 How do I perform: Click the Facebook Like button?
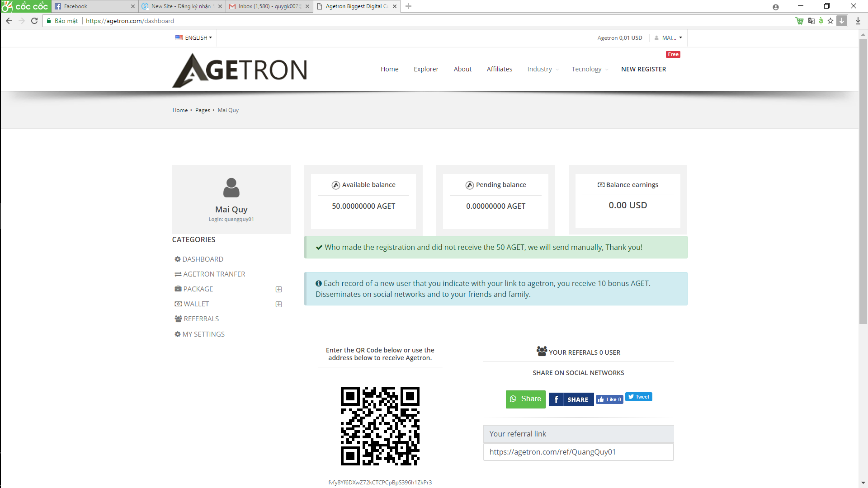[609, 399]
